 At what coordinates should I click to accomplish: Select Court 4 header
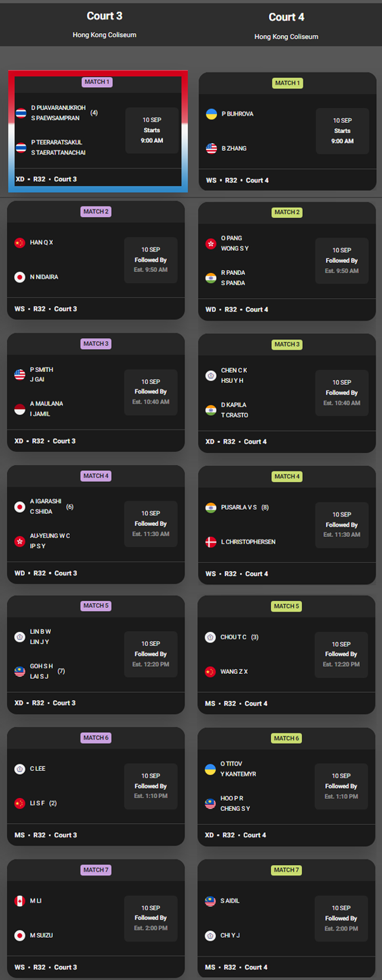pos(286,17)
